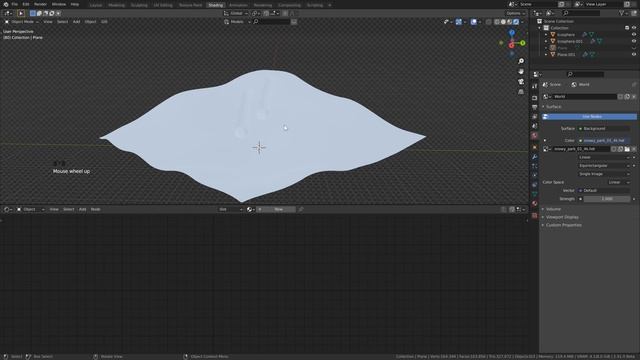Click the Use Nodes button

tap(589, 117)
